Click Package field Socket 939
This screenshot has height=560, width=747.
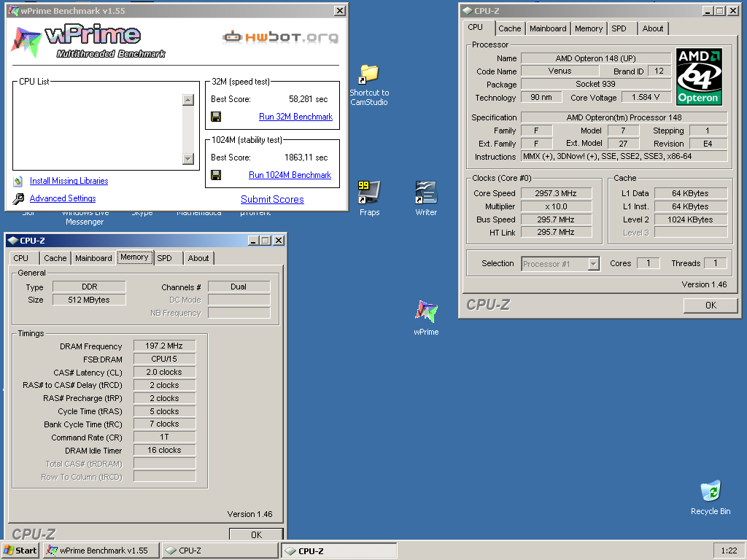(595, 85)
